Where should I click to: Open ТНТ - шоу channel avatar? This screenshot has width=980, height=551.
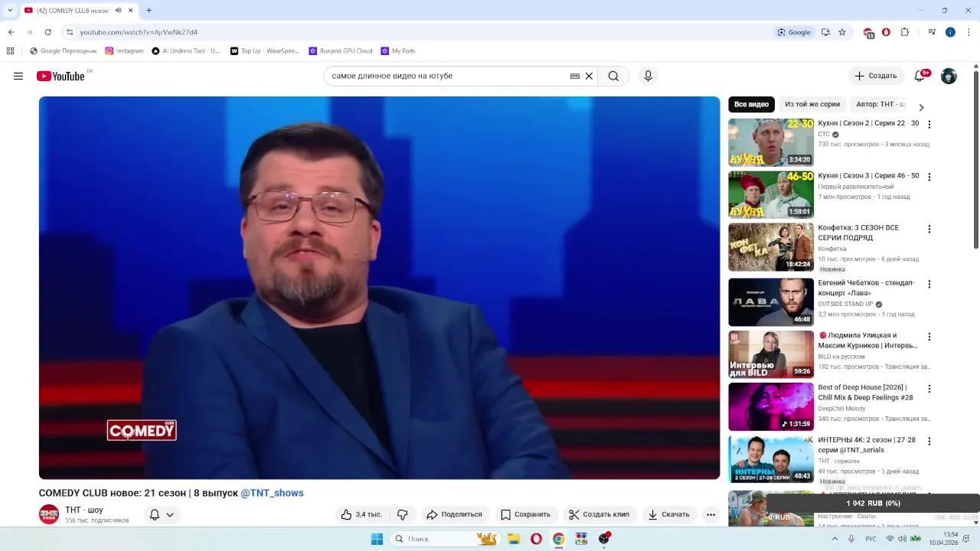(x=49, y=514)
